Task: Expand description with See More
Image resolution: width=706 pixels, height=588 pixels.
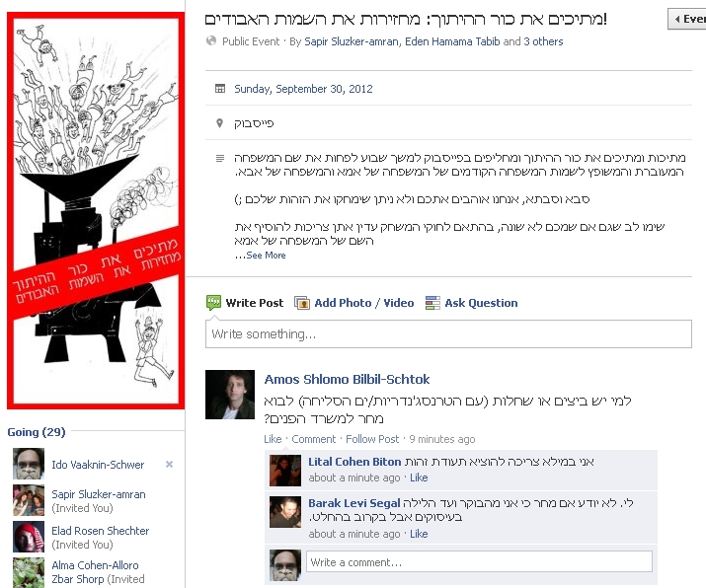Action: (266, 256)
